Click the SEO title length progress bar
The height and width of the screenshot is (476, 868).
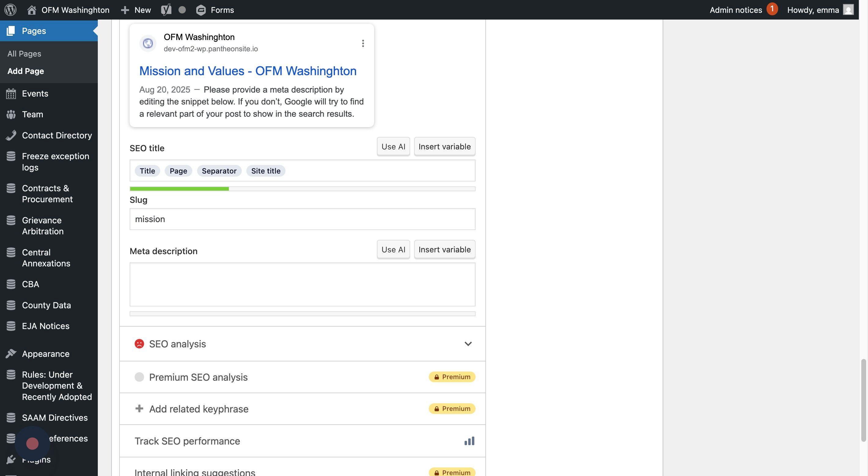[302, 189]
